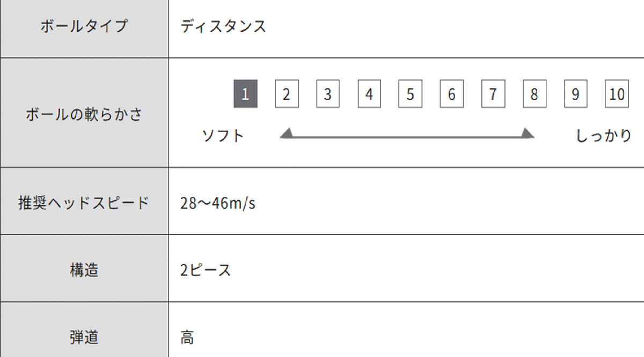Click the しっかり label
This screenshot has width=644, height=357.
click(604, 135)
